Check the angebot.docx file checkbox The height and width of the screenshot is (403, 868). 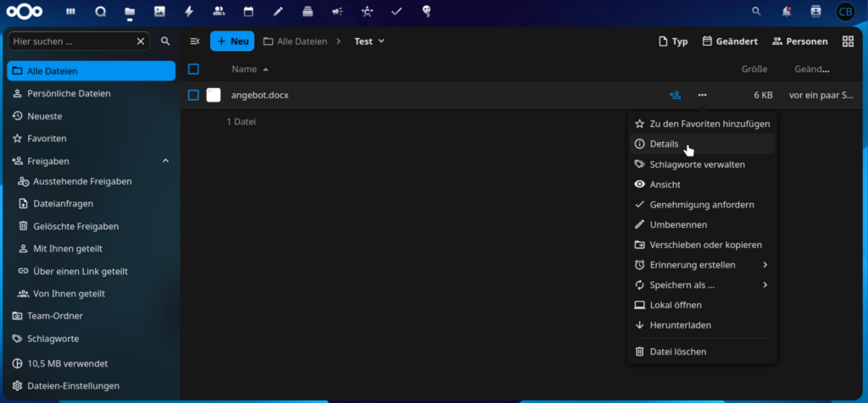click(193, 95)
